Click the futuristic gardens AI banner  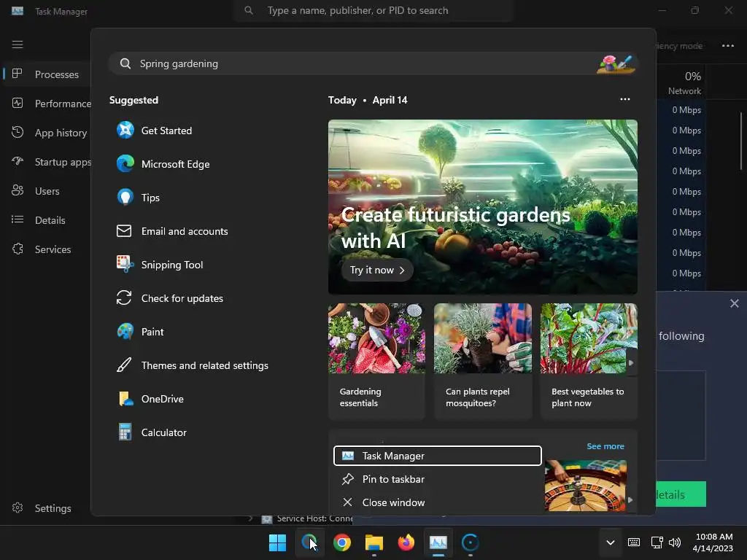tap(483, 206)
